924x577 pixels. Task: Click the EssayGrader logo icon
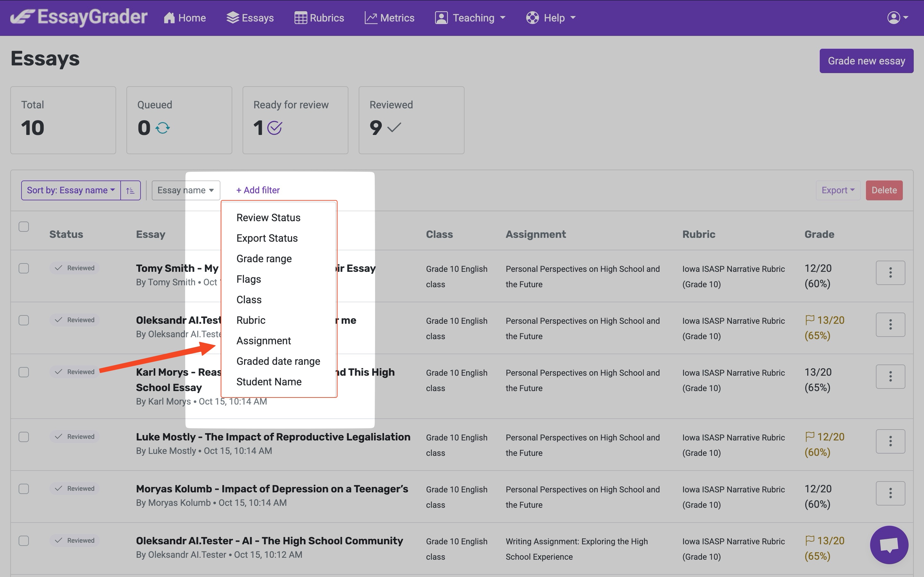pos(23,17)
